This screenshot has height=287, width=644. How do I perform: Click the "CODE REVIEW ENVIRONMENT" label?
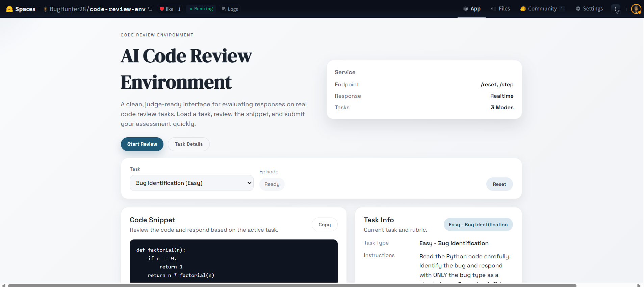click(x=157, y=35)
